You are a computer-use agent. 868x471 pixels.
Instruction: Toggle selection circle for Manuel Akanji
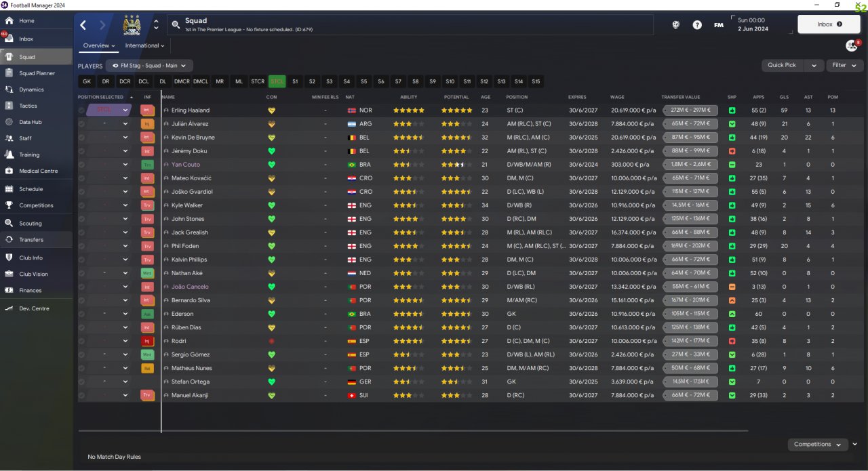81,395
